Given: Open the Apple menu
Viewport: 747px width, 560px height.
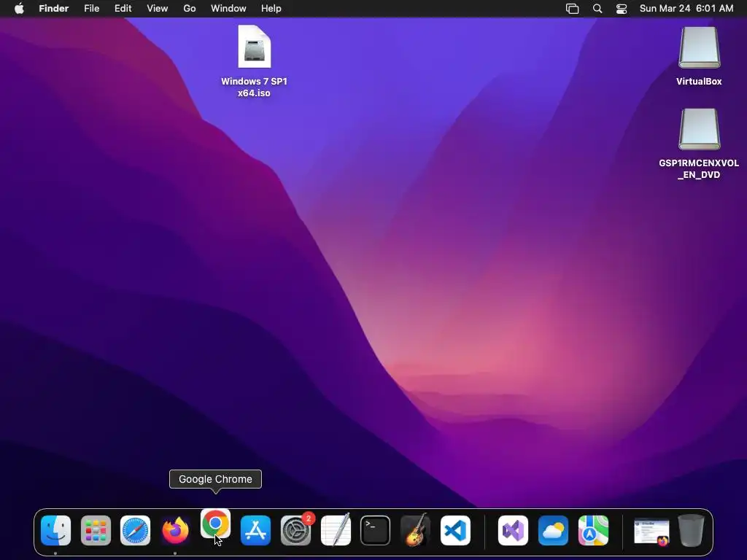Looking at the screenshot, I should [19, 9].
